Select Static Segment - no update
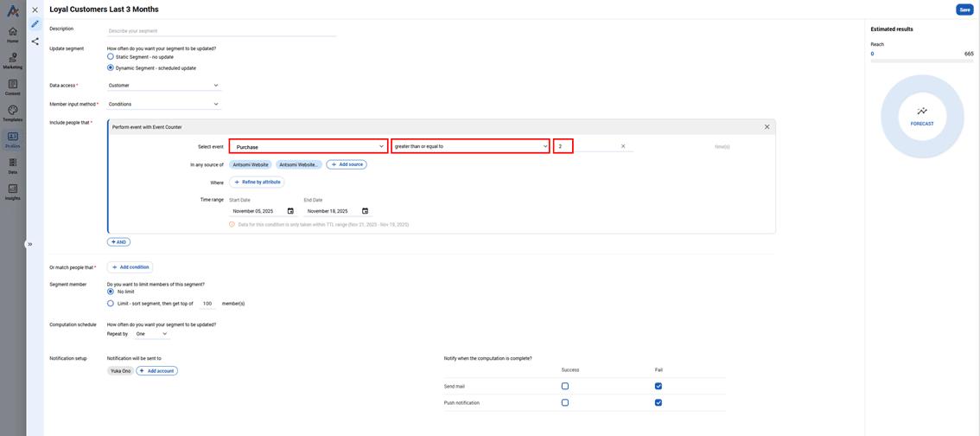 click(111, 56)
